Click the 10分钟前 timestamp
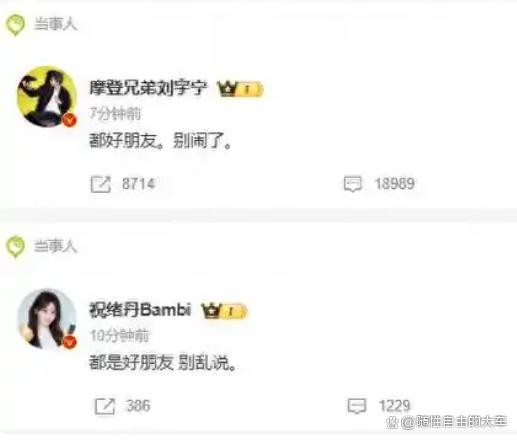517x440 pixels. click(119, 336)
